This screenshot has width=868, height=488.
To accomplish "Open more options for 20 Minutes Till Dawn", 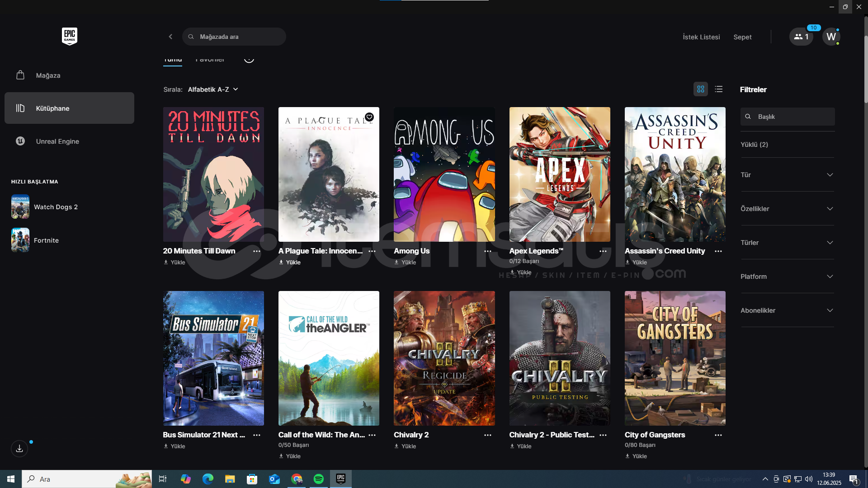I will tap(257, 251).
